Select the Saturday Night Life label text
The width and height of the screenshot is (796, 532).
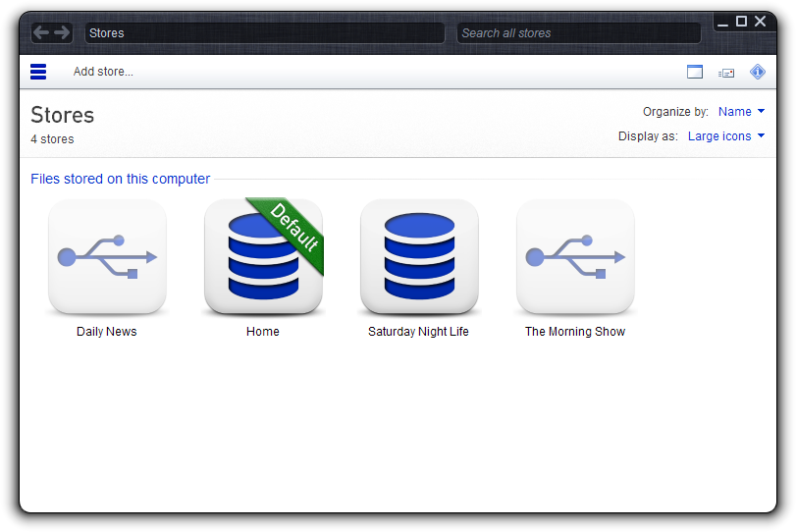[418, 332]
